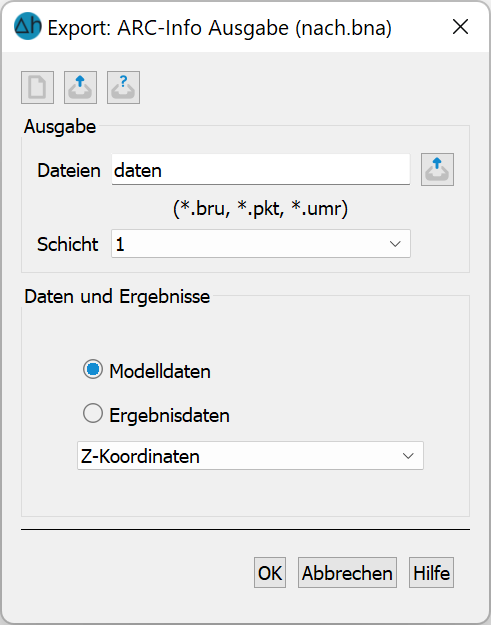Close the Export ARC-Info dialog window
This screenshot has width=491, height=625.
coord(460,27)
